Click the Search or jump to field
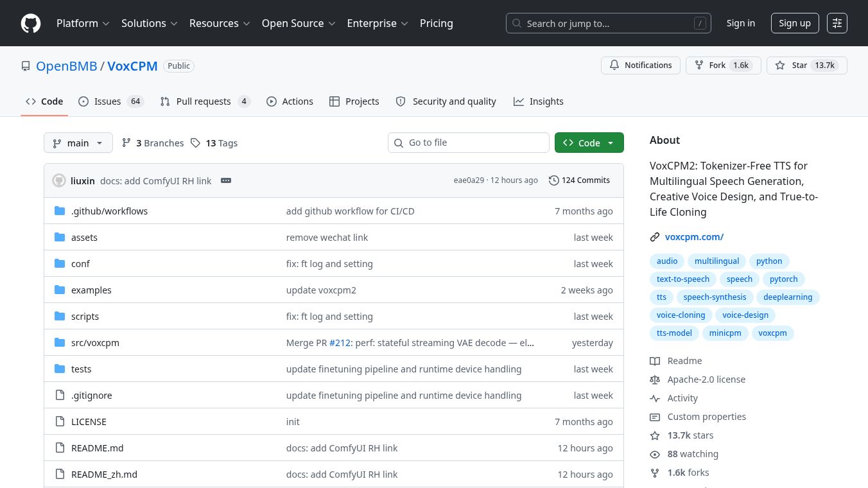This screenshot has height=488, width=868. tap(609, 23)
